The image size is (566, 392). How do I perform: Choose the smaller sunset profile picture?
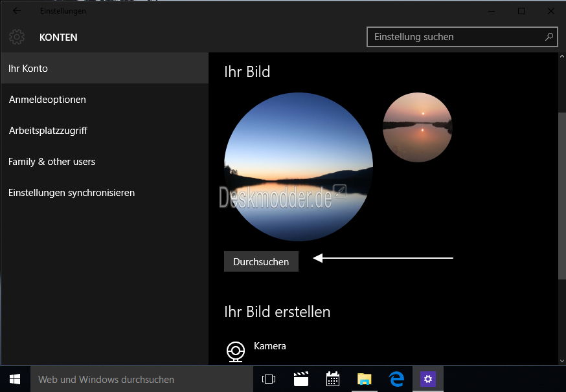tap(417, 127)
